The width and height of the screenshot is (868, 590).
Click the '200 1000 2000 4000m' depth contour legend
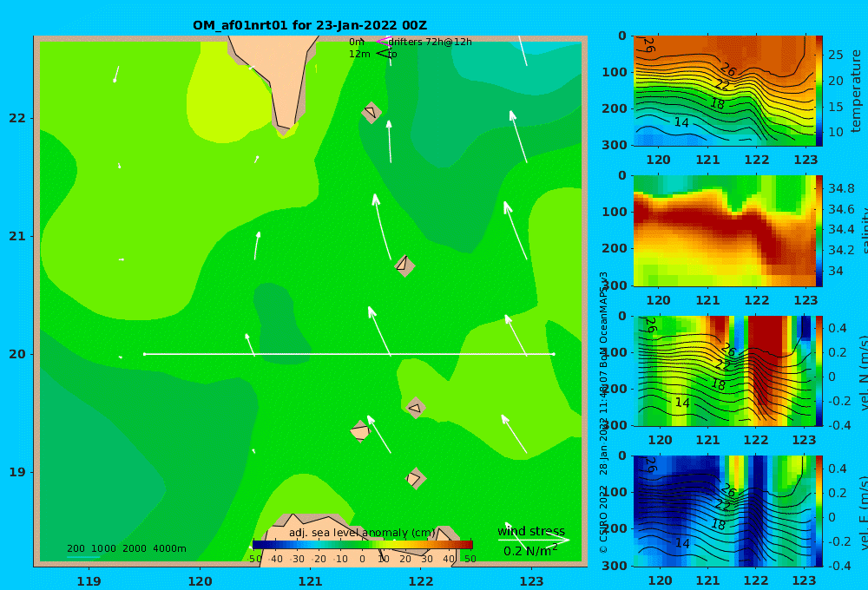(x=126, y=548)
